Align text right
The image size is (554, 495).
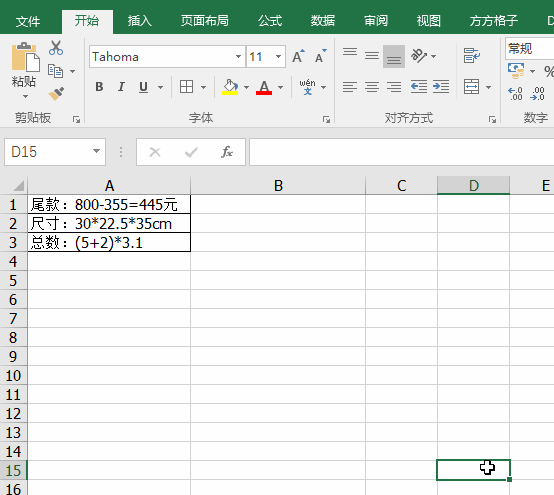point(394,87)
